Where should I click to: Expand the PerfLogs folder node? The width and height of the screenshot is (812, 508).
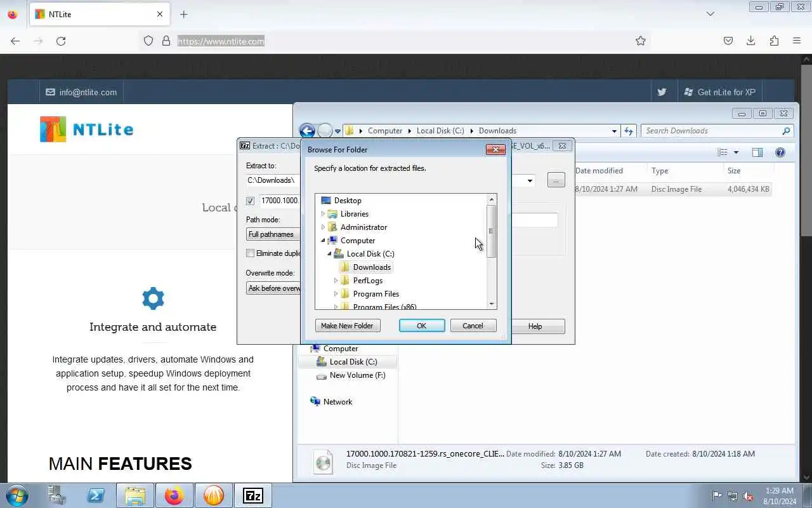[336, 281]
